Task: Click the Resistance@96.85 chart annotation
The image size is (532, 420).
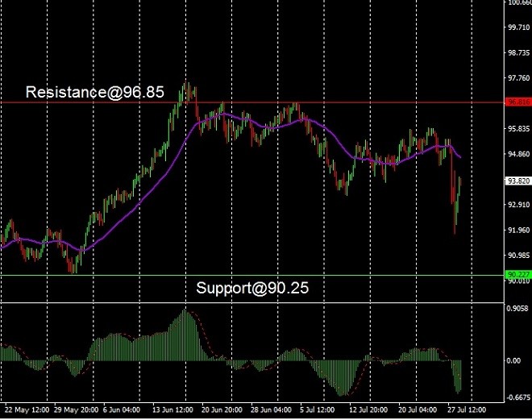Action: pos(95,92)
